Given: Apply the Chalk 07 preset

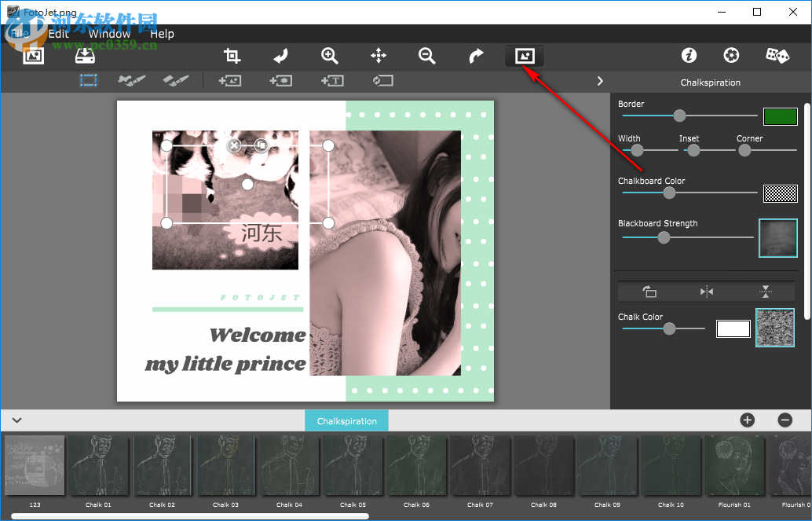Looking at the screenshot, I should coord(480,465).
